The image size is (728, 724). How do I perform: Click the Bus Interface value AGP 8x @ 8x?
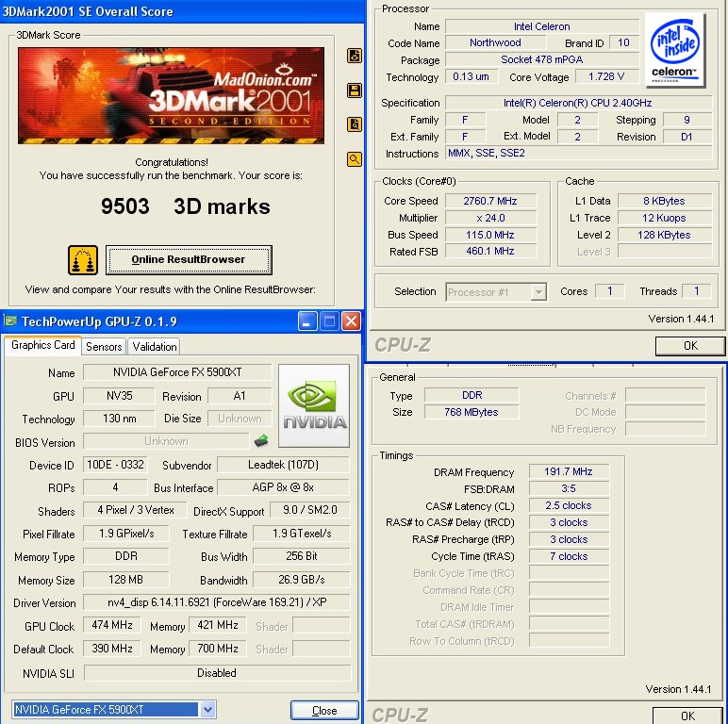pos(283,487)
